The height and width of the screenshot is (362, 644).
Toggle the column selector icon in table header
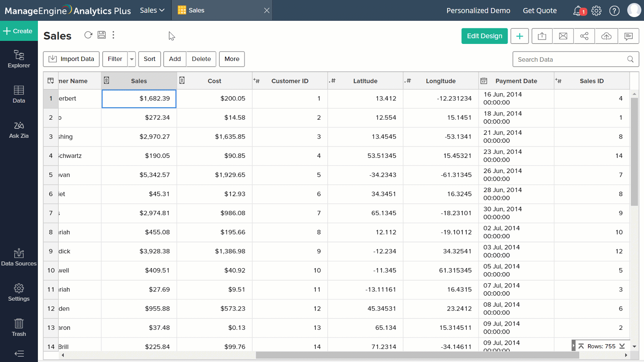[51, 81]
